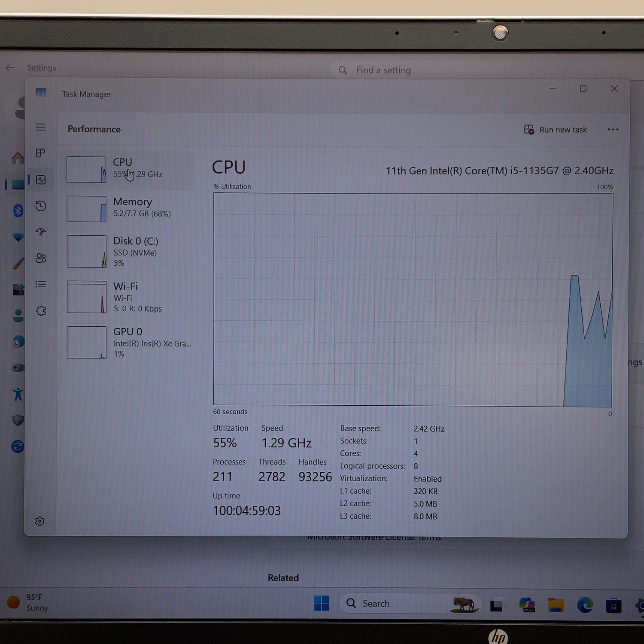Open File Explorer from taskbar
The width and height of the screenshot is (644, 644).
(556, 605)
